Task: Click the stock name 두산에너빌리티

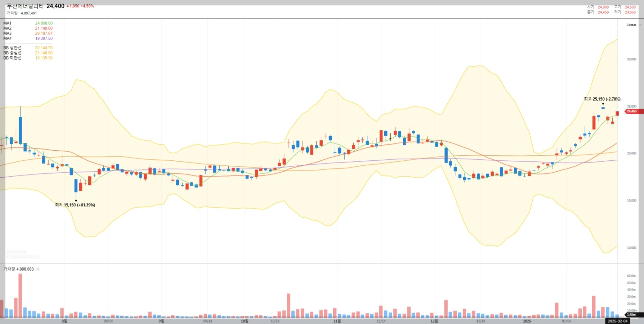Action: pos(25,6)
